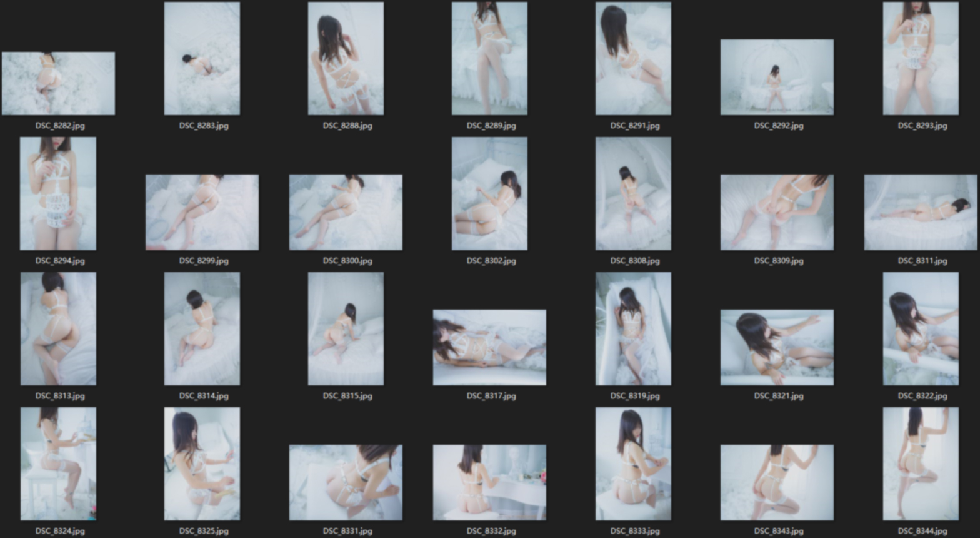Select the DSC_8332.jpg thumbnail
Screen dimensions: 980x538
489,482
